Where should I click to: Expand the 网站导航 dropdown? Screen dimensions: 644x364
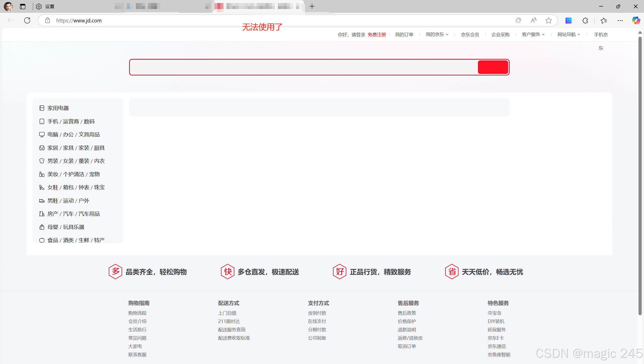[569, 34]
